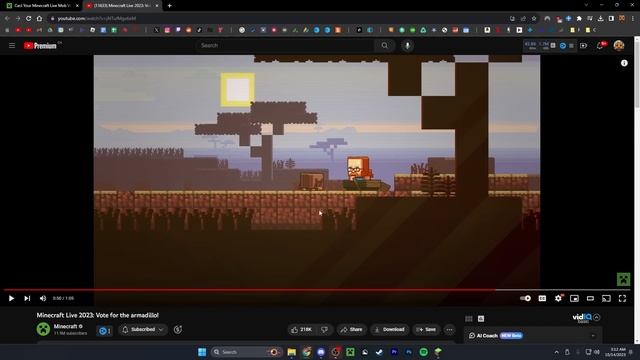
Task: Launch Steam from the taskbar
Action: pyautogui.click(x=379, y=352)
